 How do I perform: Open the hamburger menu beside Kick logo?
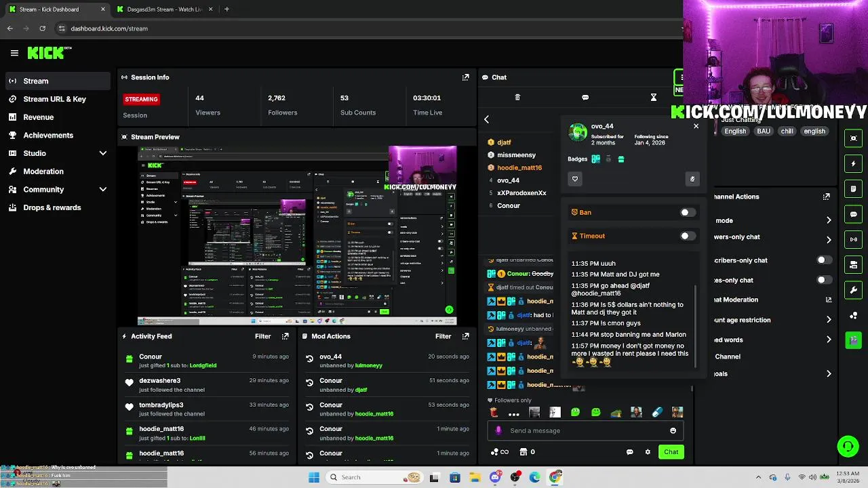click(x=14, y=53)
